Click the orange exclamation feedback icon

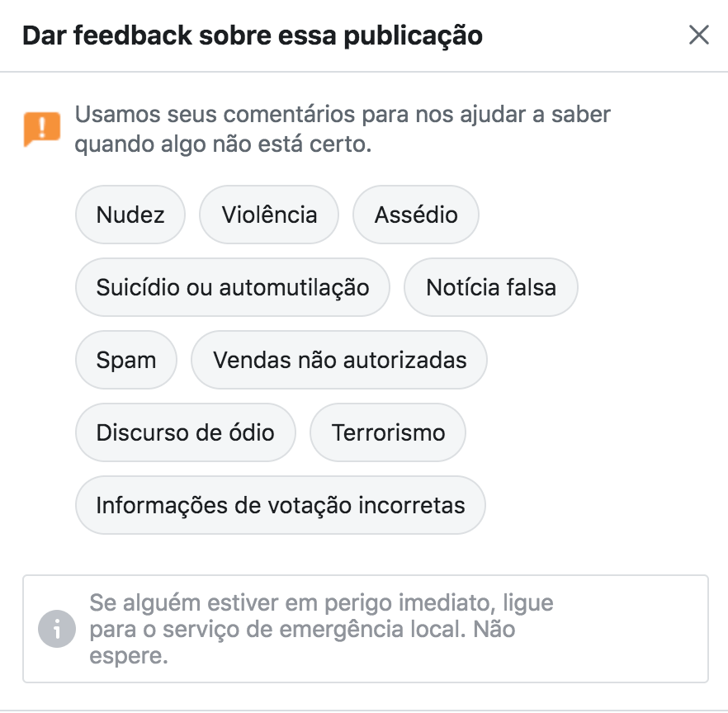pyautogui.click(x=42, y=129)
